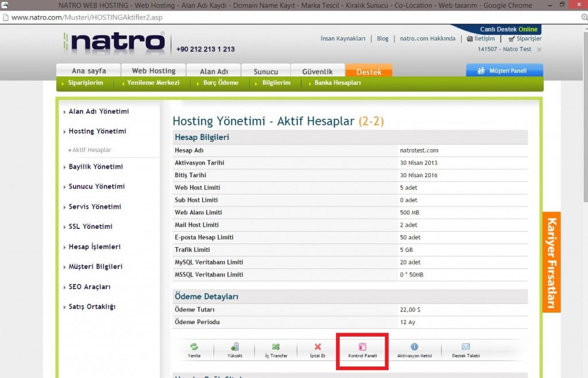588x378 pixels.
Task: Expand Bayilik Yönetimi in sidebar
Action: click(x=96, y=167)
